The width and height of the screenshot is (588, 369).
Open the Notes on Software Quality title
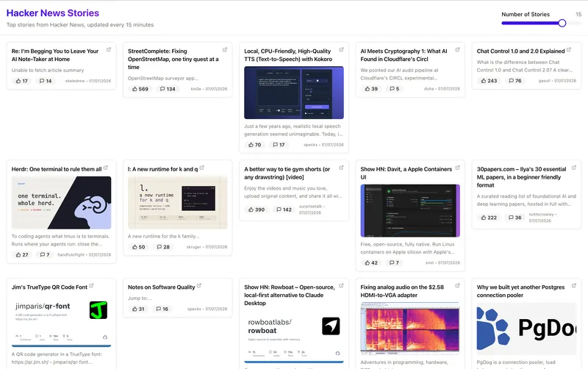click(161, 287)
